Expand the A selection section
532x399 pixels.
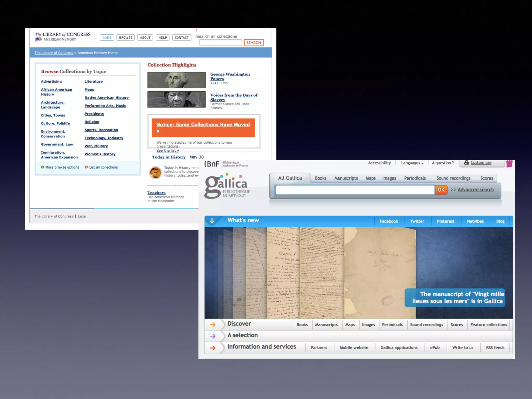click(x=242, y=335)
